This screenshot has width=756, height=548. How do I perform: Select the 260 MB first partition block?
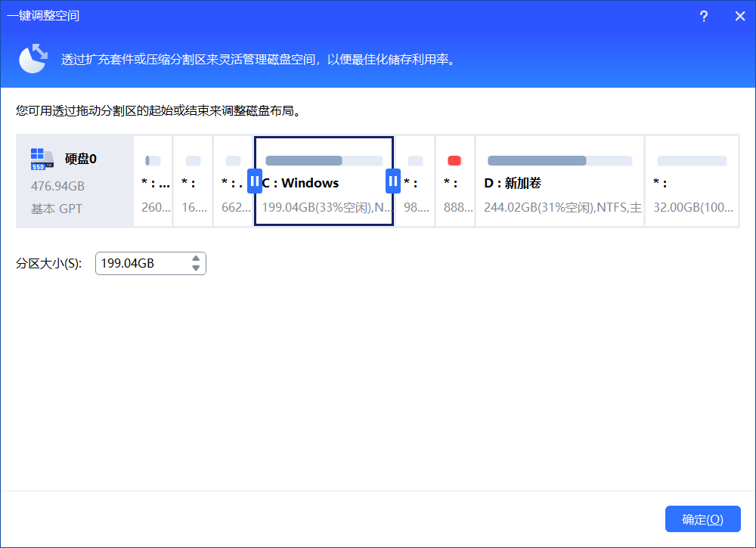153,181
